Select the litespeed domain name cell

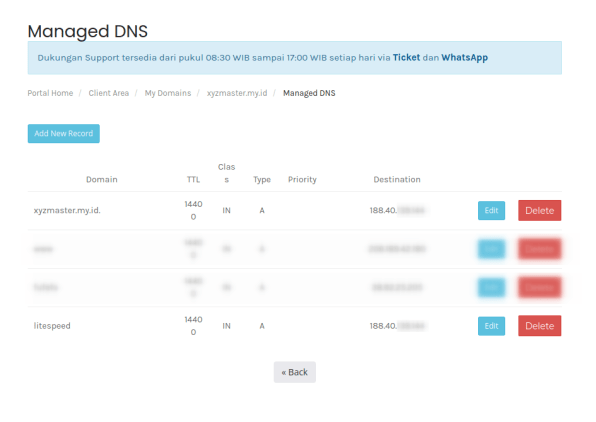(x=52, y=326)
